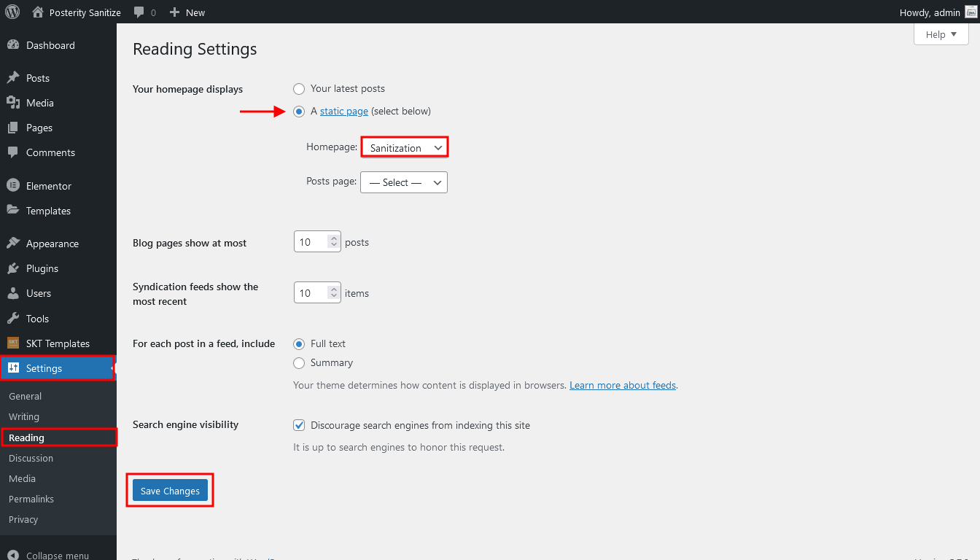Open the Media icon in sidebar
Image resolution: width=980 pixels, height=560 pixels.
(13, 103)
